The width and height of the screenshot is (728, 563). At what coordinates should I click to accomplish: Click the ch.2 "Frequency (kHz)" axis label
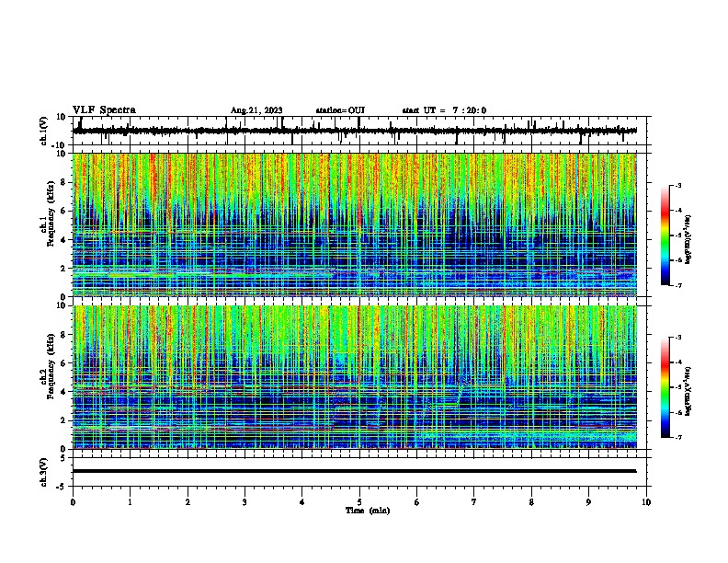(51, 365)
